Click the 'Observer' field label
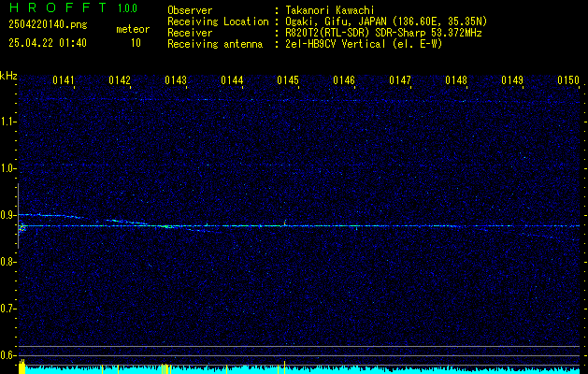 point(190,10)
